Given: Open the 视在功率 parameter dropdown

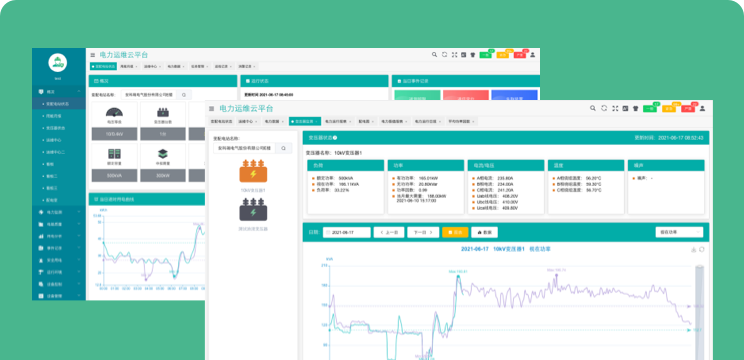Looking at the screenshot, I should click(x=679, y=232).
